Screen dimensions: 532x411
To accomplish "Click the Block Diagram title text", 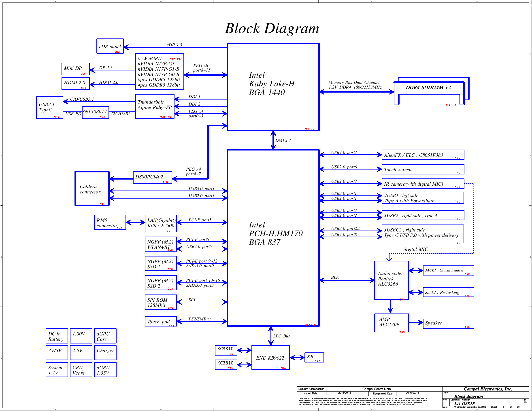I will 272,28.
